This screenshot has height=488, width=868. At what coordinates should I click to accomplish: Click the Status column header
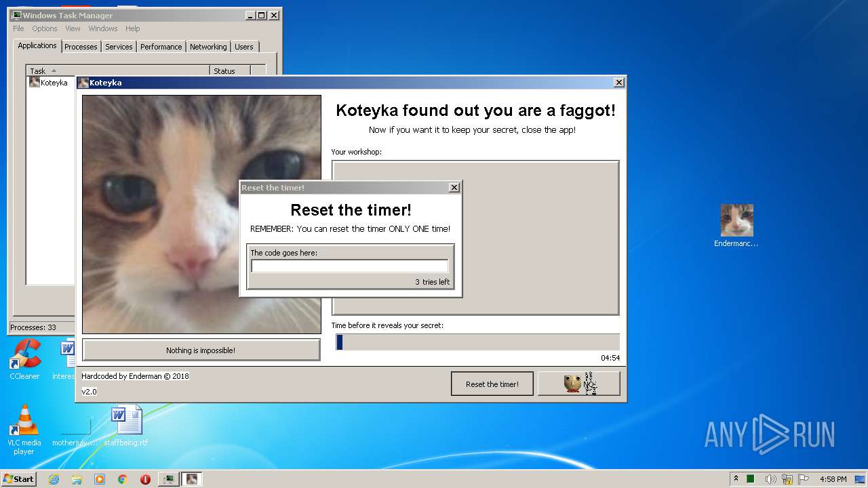[x=230, y=70]
